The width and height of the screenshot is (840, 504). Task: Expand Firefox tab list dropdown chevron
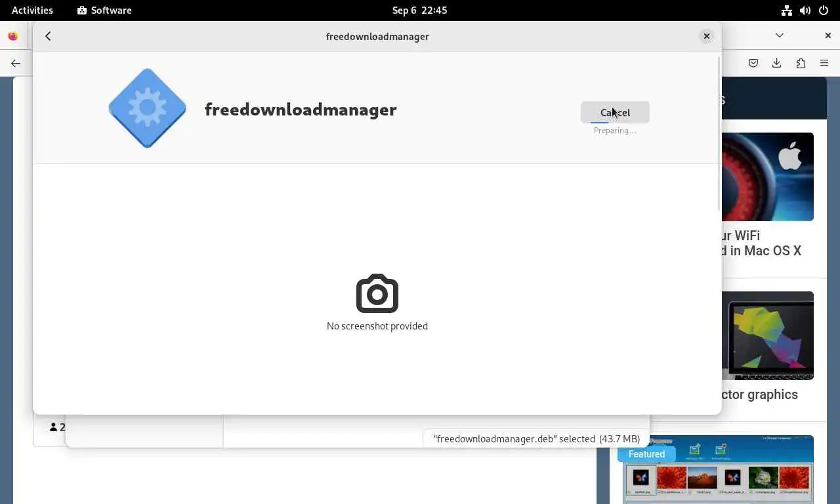point(780,35)
